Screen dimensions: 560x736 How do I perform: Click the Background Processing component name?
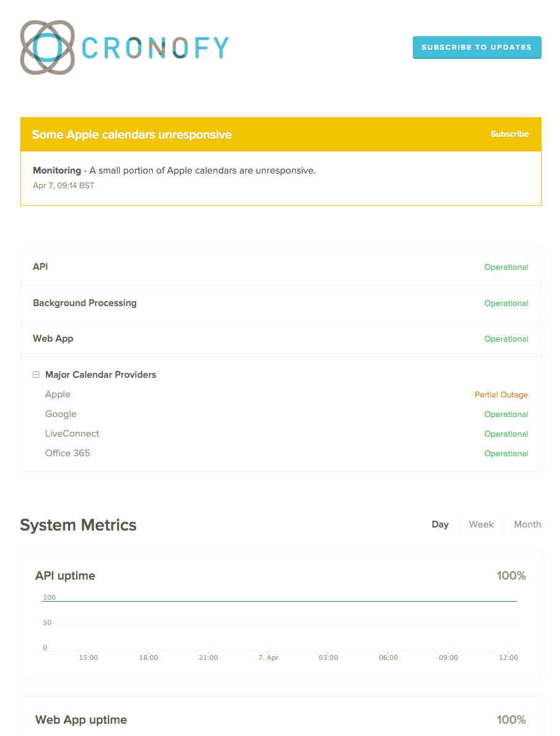pyautogui.click(x=85, y=303)
